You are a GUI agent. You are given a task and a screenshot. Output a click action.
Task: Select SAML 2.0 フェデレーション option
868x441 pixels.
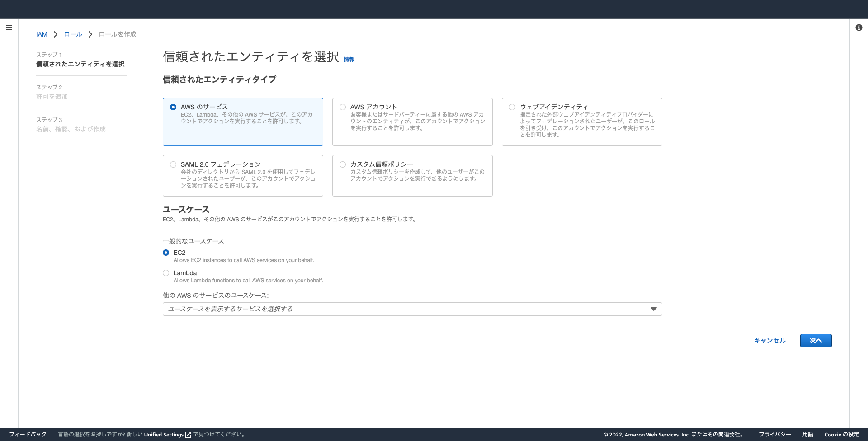click(x=173, y=164)
